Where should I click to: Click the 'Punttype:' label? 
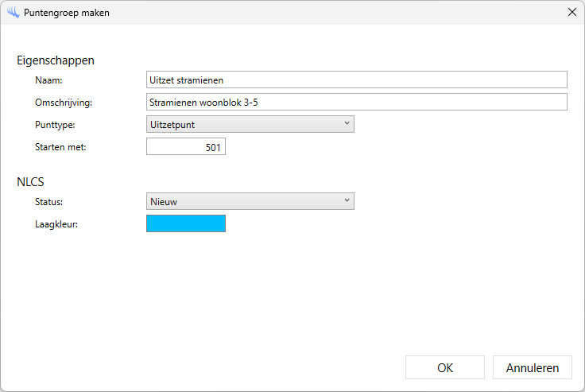[55, 125]
